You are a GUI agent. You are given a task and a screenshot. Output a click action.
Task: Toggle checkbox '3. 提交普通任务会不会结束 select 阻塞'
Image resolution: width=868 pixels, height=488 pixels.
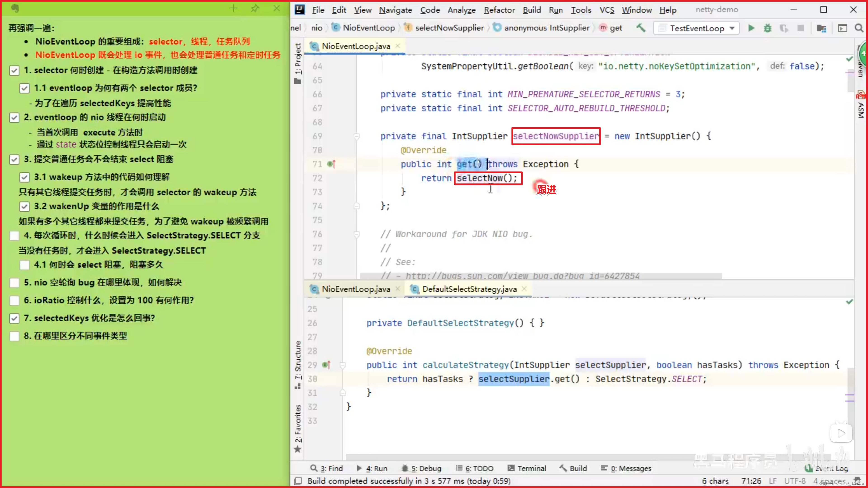click(x=14, y=159)
